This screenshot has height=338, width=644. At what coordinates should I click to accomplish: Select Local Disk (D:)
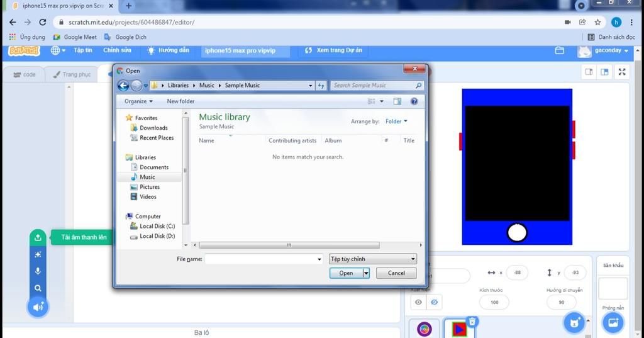tap(152, 236)
